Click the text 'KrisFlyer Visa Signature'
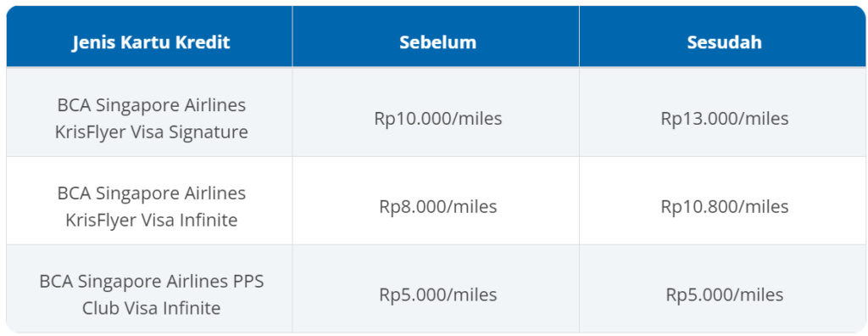 point(151,132)
